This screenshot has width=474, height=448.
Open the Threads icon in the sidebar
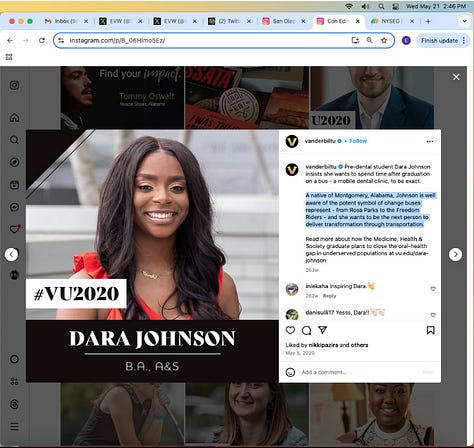(14, 404)
